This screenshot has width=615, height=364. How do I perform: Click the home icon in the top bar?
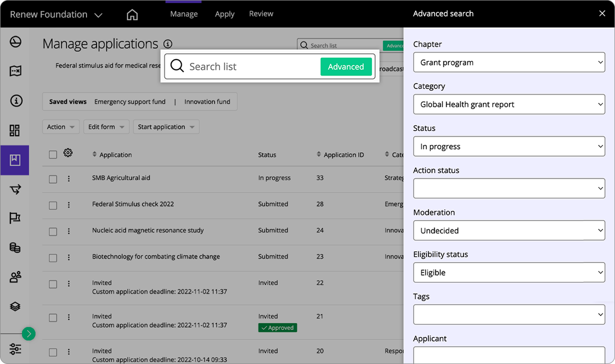coord(132,14)
